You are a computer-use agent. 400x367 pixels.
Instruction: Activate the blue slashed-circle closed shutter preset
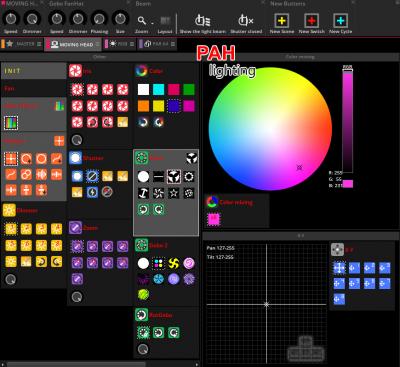(x=92, y=176)
